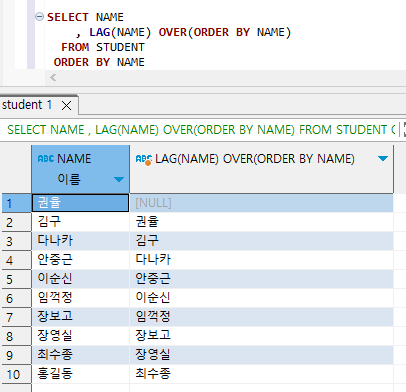This screenshot has width=406, height=392.
Task: Place cursor on ORDER BY NAME last line
Action: coord(99,62)
